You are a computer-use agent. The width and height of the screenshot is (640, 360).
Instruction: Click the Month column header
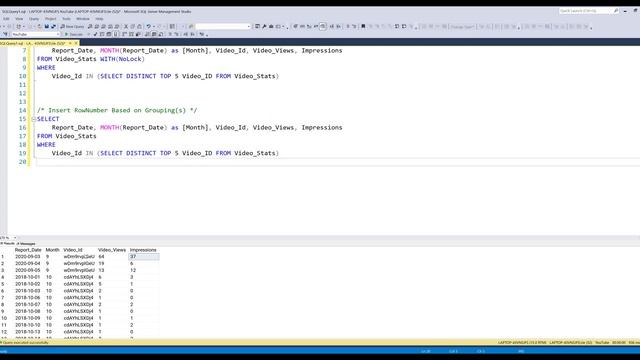[52, 250]
